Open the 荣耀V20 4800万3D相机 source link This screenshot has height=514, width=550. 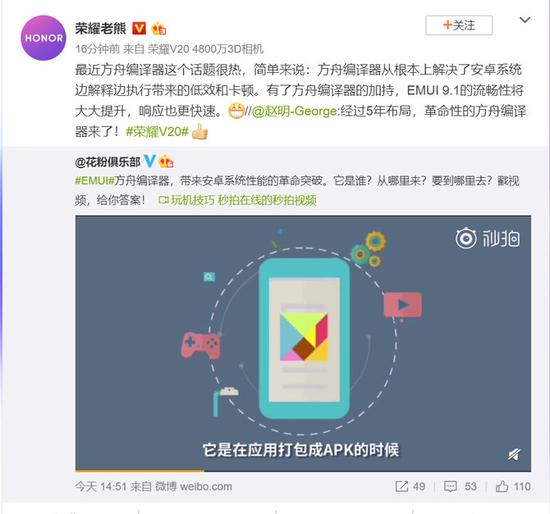coord(205,49)
